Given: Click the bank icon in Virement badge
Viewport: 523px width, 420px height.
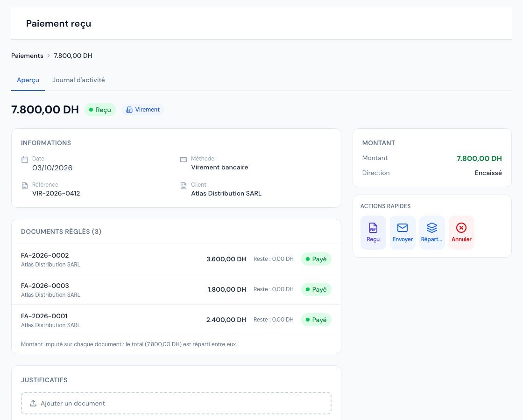Looking at the screenshot, I should click(129, 110).
